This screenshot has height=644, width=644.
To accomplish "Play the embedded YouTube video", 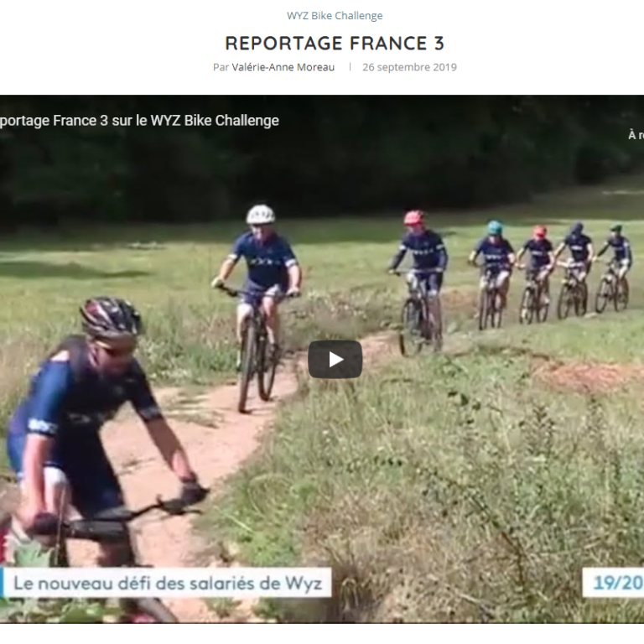I will 335,360.
